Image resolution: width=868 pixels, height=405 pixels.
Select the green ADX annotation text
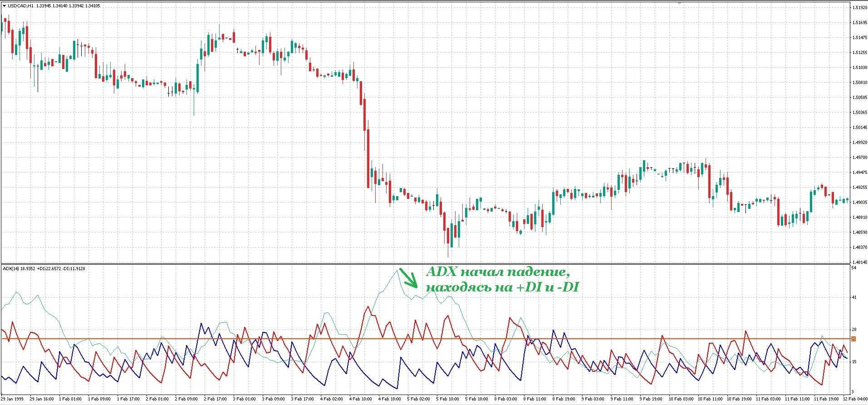(501, 280)
